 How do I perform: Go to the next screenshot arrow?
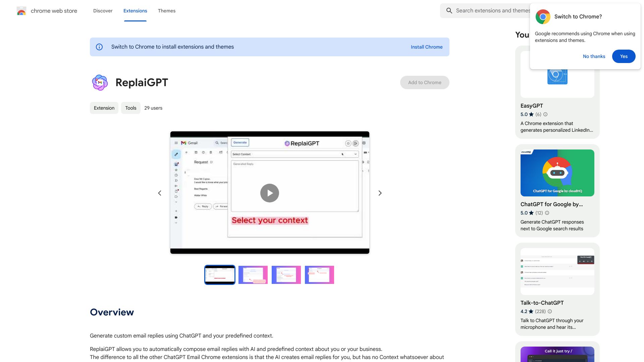tap(380, 193)
